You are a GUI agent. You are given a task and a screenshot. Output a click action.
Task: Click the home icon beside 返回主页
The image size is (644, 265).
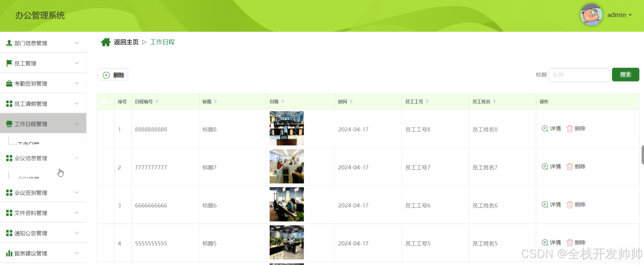[106, 42]
